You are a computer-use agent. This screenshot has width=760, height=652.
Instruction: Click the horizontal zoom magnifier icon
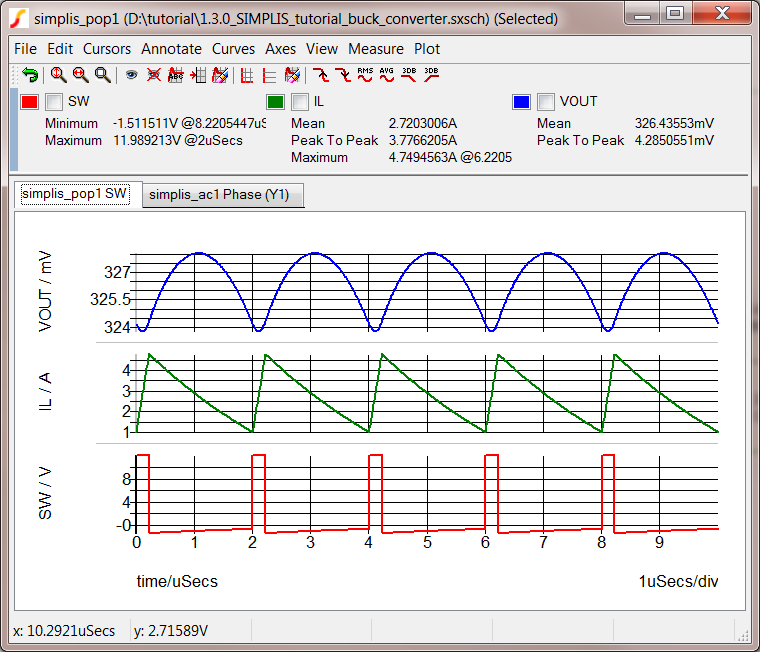click(x=80, y=75)
